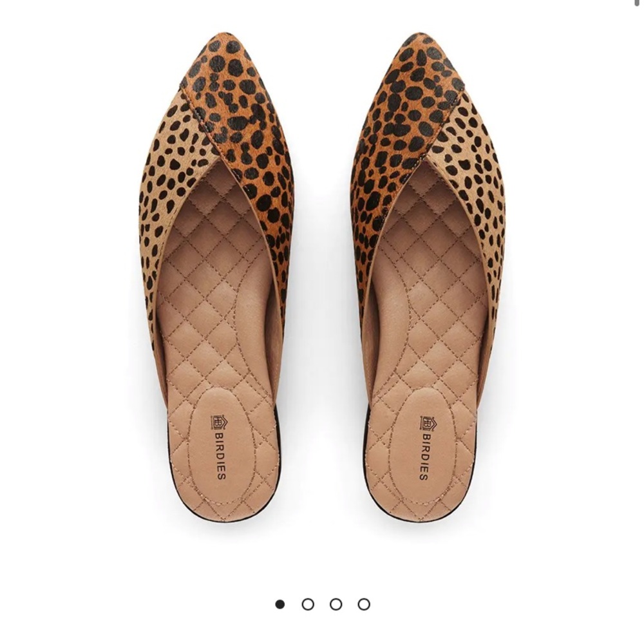Jump to the third carousel image dot
644x644 pixels.
[336, 604]
